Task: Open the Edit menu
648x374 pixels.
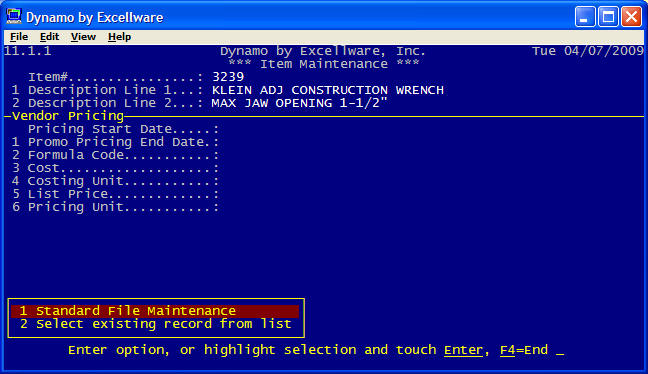Action: pyautogui.click(x=49, y=37)
